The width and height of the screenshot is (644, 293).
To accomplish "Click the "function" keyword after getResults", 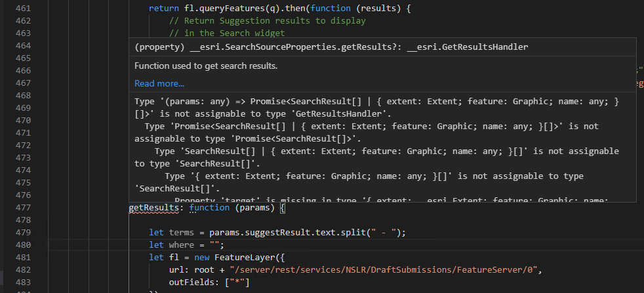I will pos(209,208).
